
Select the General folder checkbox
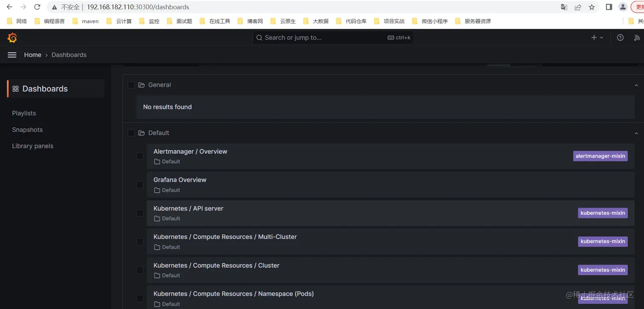[x=131, y=85]
